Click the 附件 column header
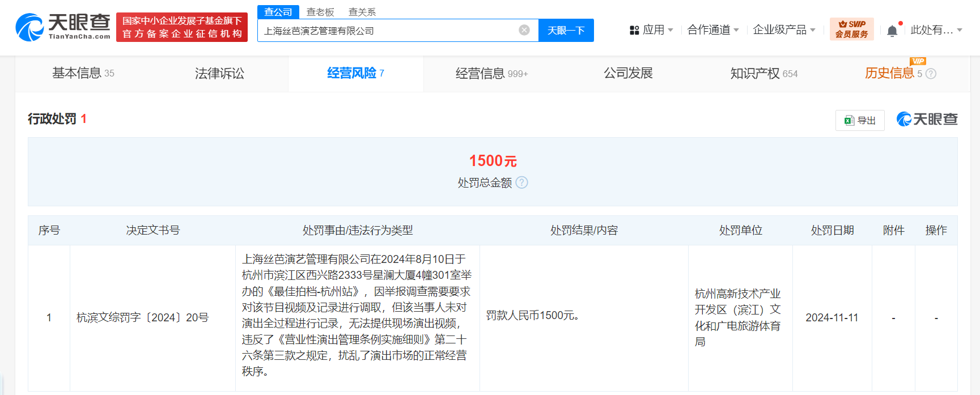 pyautogui.click(x=894, y=230)
